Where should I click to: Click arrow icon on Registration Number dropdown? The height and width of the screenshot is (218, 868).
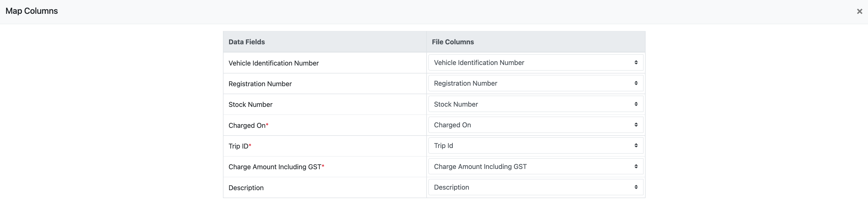click(636, 83)
